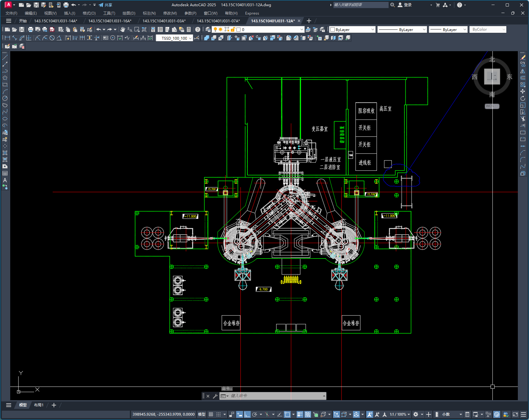Open the 文件(F) menu

pos(11,13)
